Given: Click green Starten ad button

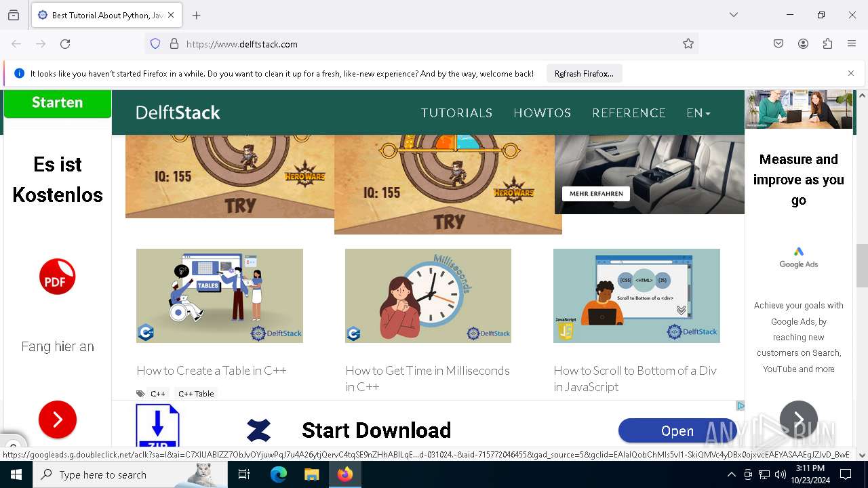Looking at the screenshot, I should (x=58, y=103).
